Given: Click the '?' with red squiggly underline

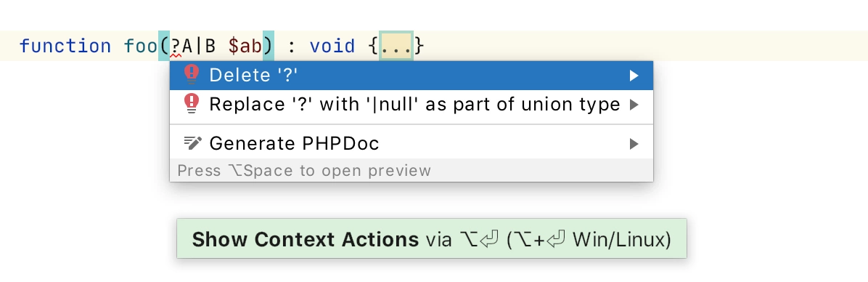Looking at the screenshot, I should pos(176,47).
